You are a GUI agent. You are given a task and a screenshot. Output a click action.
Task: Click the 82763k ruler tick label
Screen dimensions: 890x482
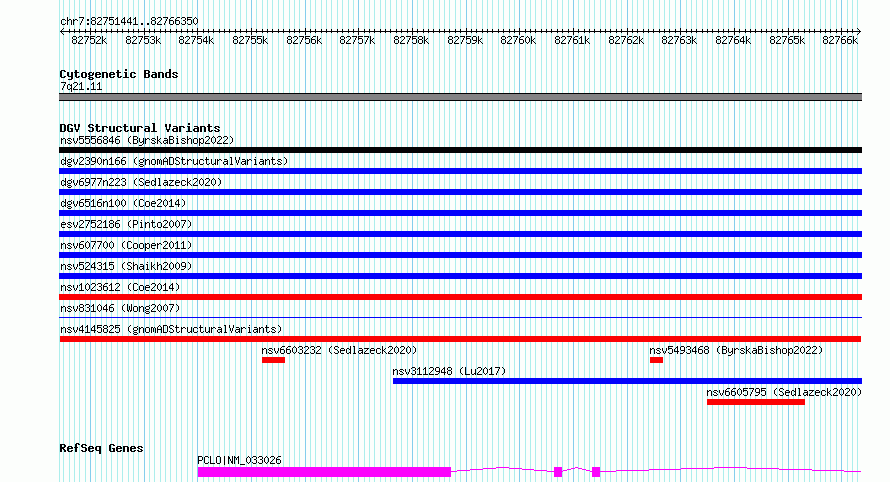[x=679, y=40]
